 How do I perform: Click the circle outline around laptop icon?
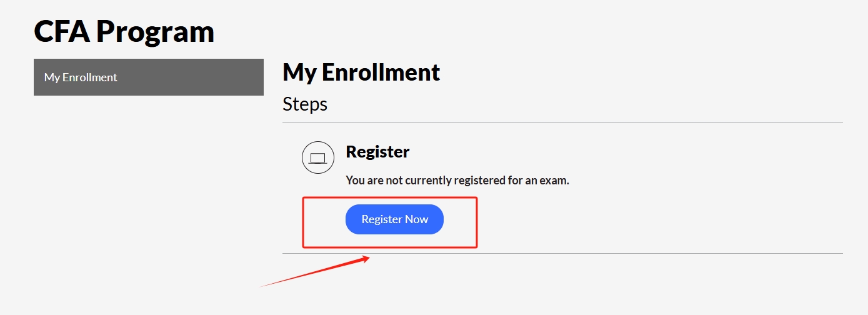pos(302,157)
